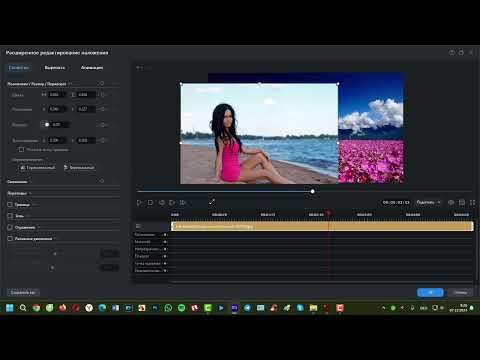Click the grid icon beside the fullscreen icon
Viewport: 480px width, 360px height.
point(462,202)
